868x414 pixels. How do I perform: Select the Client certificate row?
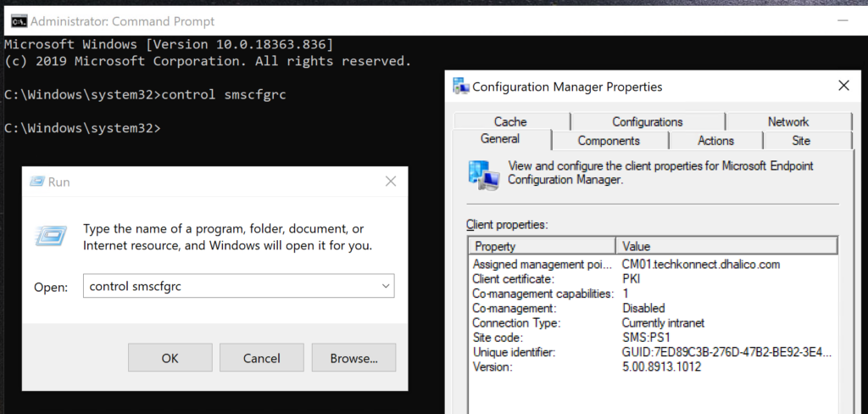click(x=653, y=279)
